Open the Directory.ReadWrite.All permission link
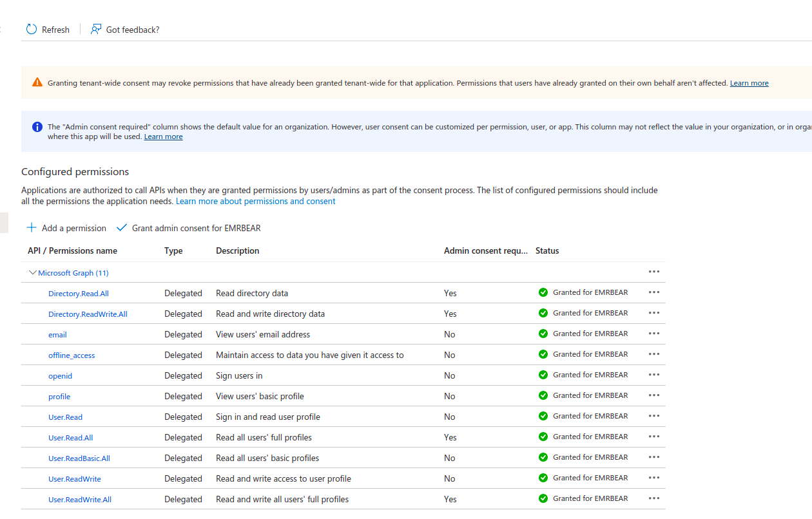Screen dimensions: 812x519 [x=88, y=314]
